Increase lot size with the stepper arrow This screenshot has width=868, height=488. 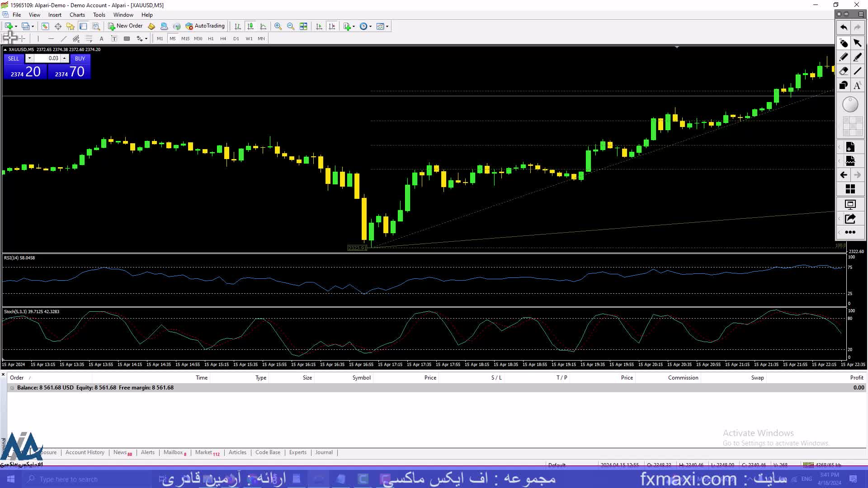click(64, 57)
